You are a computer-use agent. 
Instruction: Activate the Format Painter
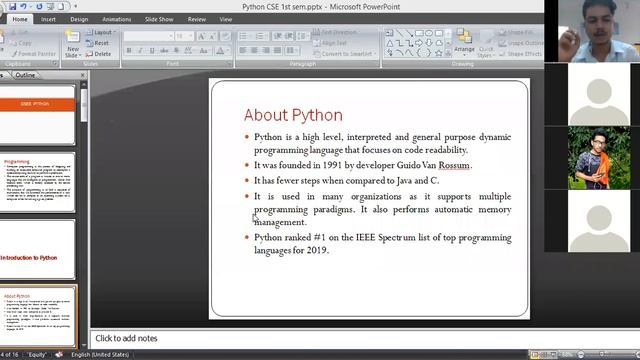pos(33,54)
